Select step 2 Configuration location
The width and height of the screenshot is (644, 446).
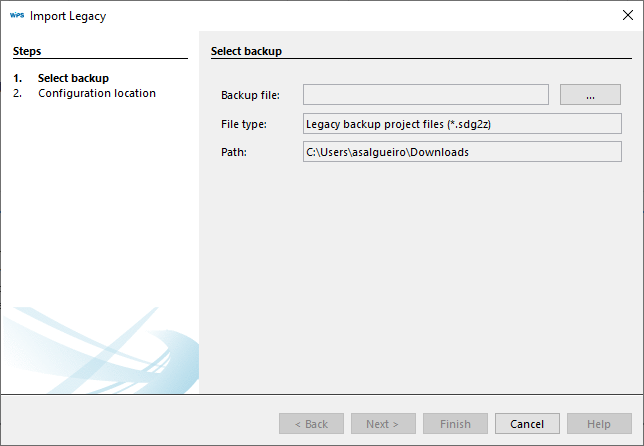[x=96, y=93]
